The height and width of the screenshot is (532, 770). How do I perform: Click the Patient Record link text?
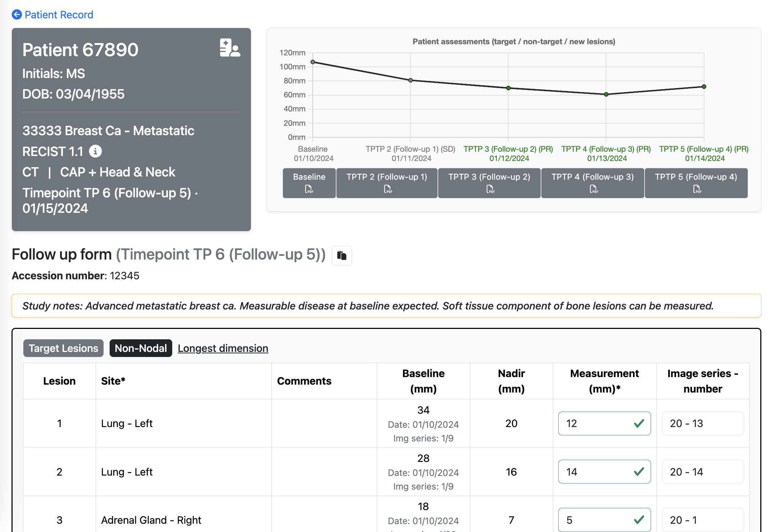point(59,15)
